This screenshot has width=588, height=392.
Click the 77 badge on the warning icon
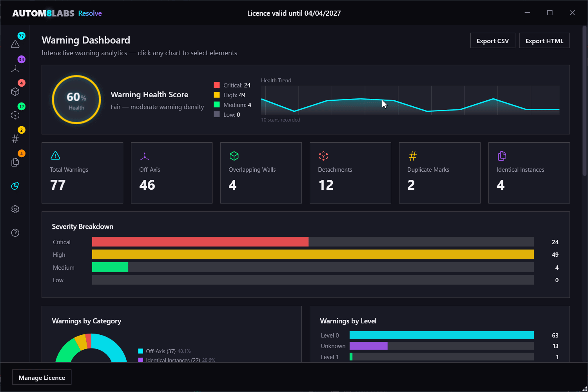(22, 36)
